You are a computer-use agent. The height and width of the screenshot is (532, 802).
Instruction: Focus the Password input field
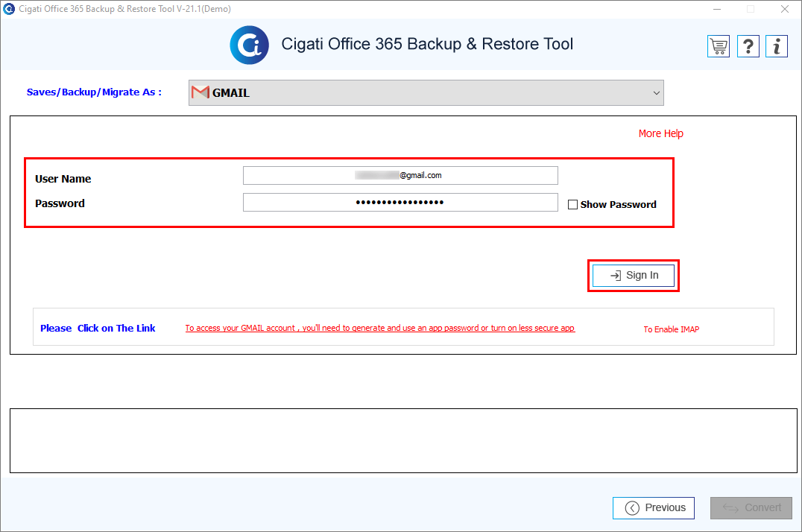(400, 202)
